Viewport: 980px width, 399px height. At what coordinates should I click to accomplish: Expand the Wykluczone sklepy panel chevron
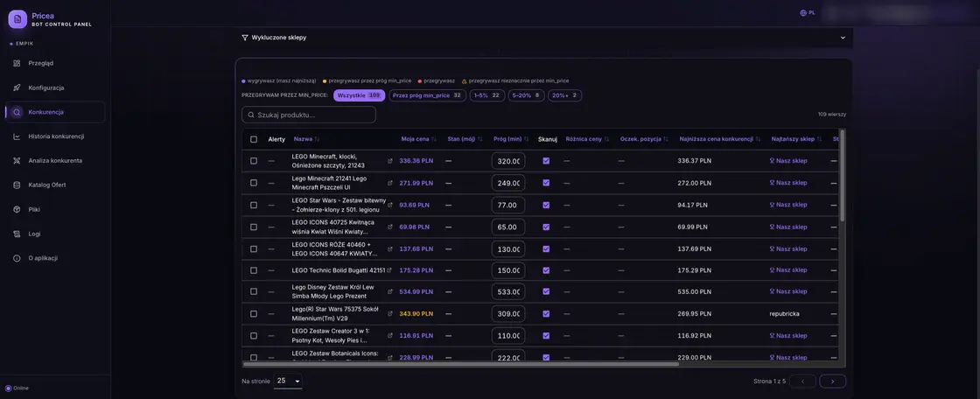pyautogui.click(x=843, y=38)
